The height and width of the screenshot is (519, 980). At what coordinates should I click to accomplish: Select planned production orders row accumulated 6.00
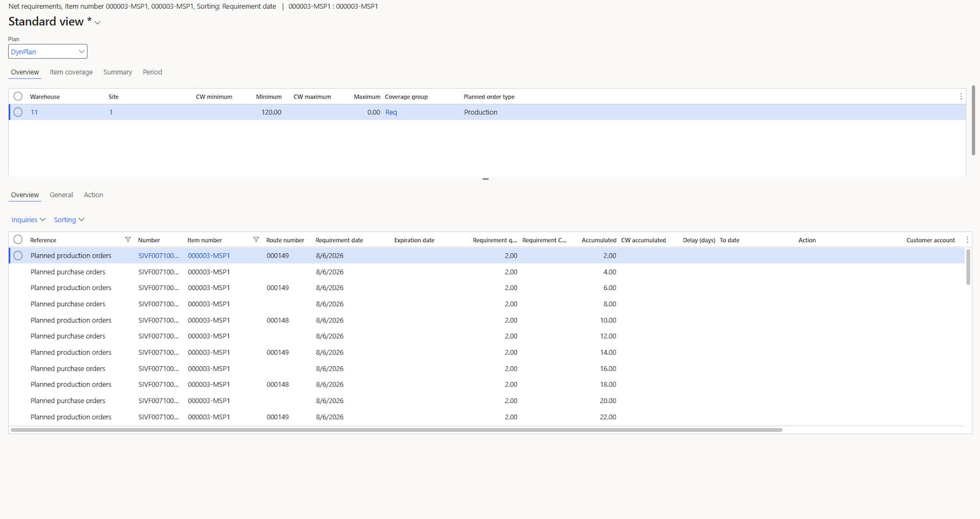pyautogui.click(x=487, y=288)
